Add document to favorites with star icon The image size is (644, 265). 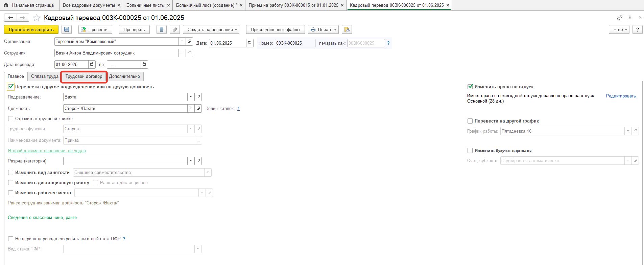37,18
